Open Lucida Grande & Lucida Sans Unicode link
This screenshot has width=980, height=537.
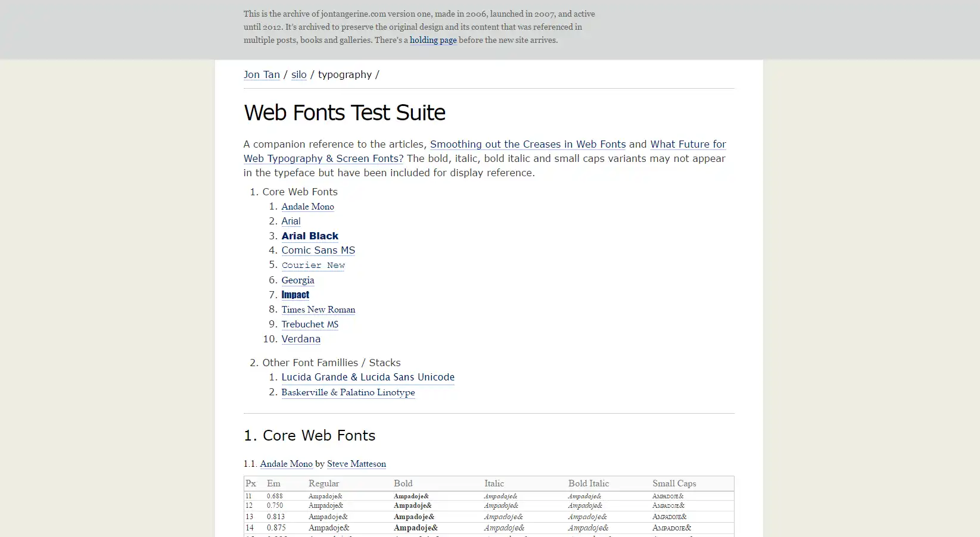368,377
